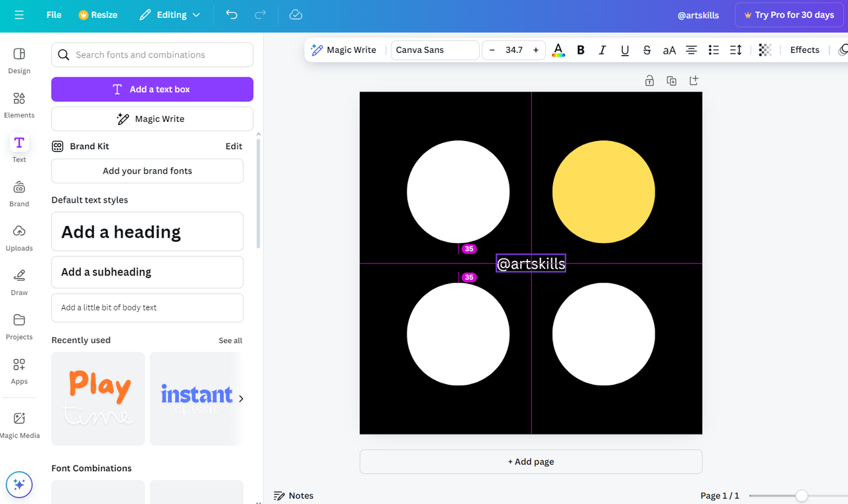Open the hamburger main menu
The height and width of the screenshot is (504, 848).
(x=19, y=15)
